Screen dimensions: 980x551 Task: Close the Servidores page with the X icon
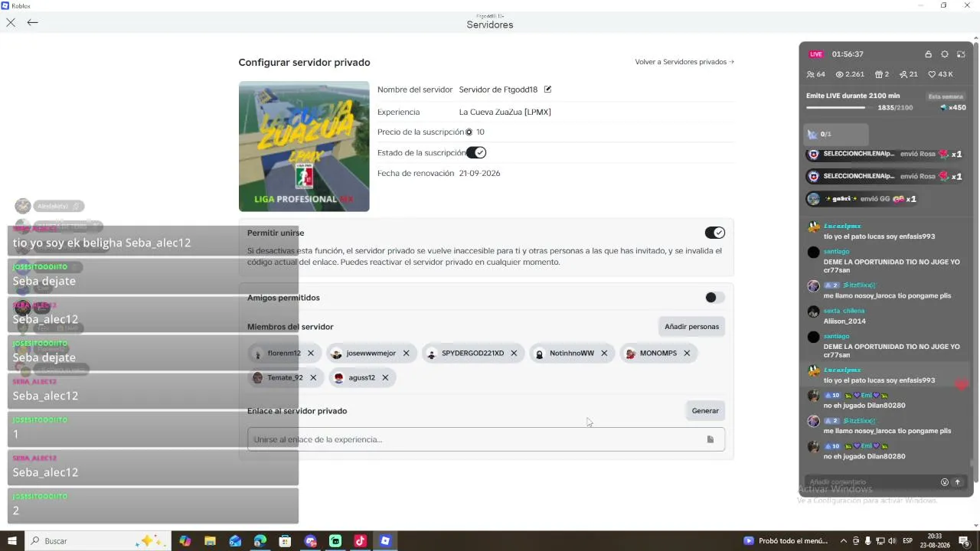[11, 23]
